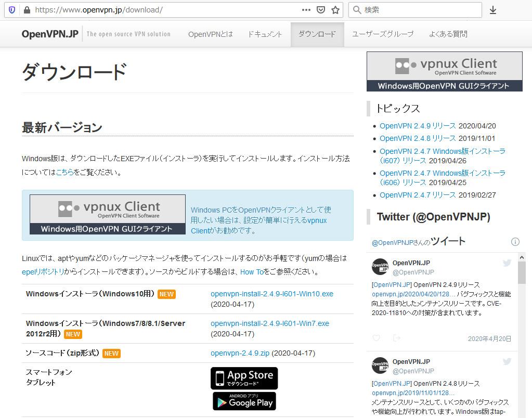Viewport: 532px width, 418px height.
Task: Open the よくある質問 menu item
Action: click(448, 34)
